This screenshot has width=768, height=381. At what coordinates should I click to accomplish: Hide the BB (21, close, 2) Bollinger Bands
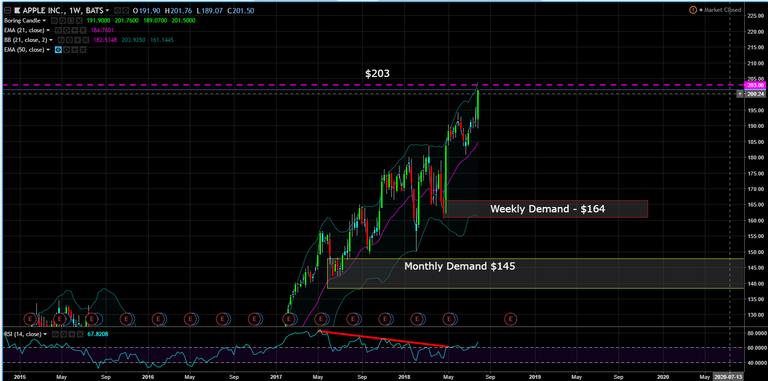(x=61, y=40)
